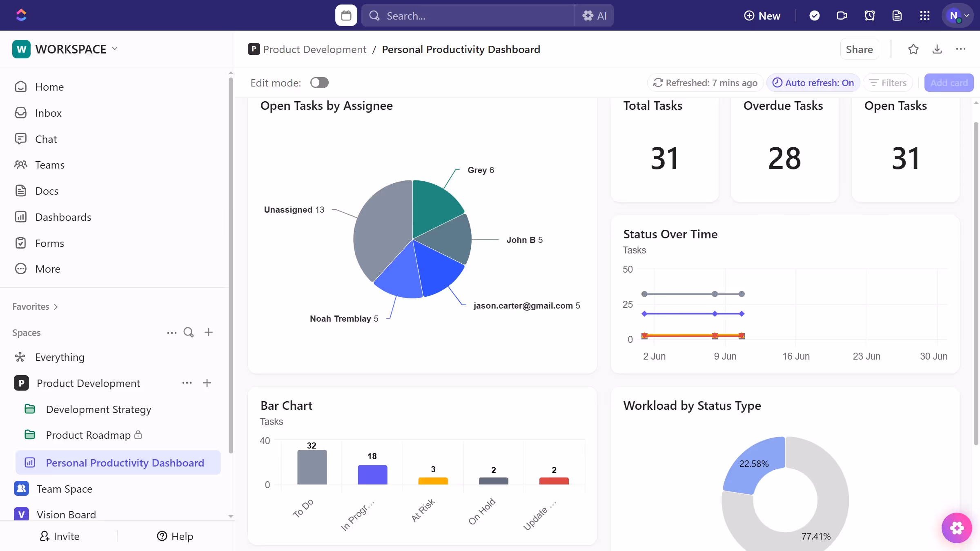Open Inbox from the sidebar
Image resolution: width=980 pixels, height=551 pixels.
click(x=48, y=113)
